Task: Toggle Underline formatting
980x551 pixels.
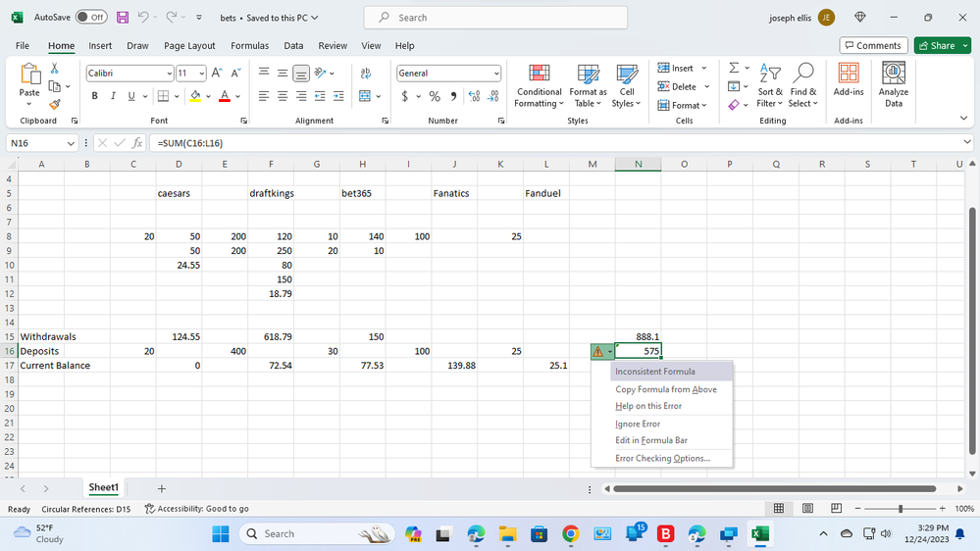Action: tap(131, 96)
